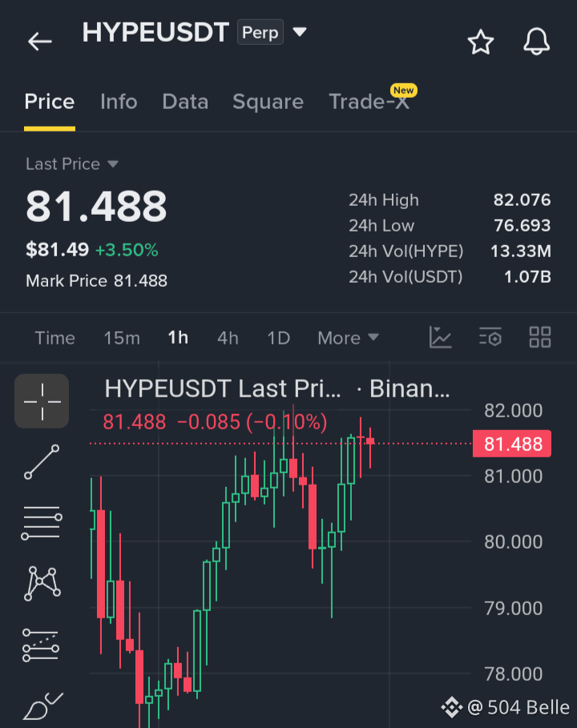Screen dimensions: 577x728
Task: Select the brush drawing tool
Action: point(42,706)
